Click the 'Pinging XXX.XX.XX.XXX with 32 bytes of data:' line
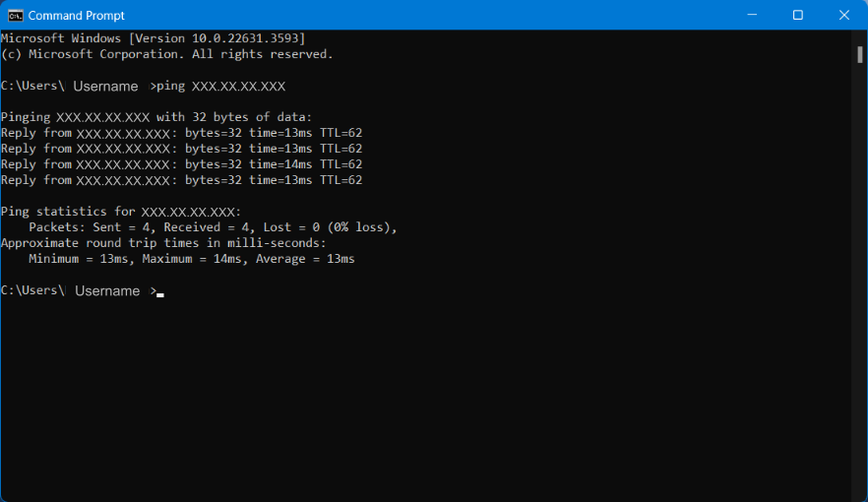This screenshot has height=502, width=868. [156, 117]
